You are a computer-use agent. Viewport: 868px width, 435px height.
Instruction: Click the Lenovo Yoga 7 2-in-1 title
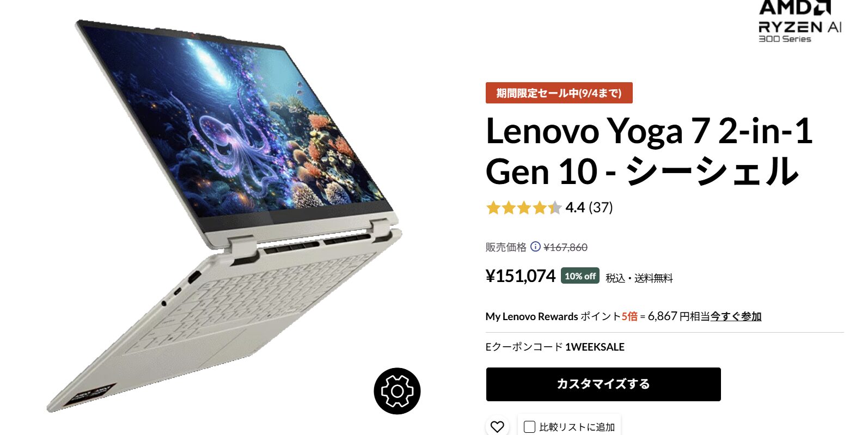(x=649, y=151)
